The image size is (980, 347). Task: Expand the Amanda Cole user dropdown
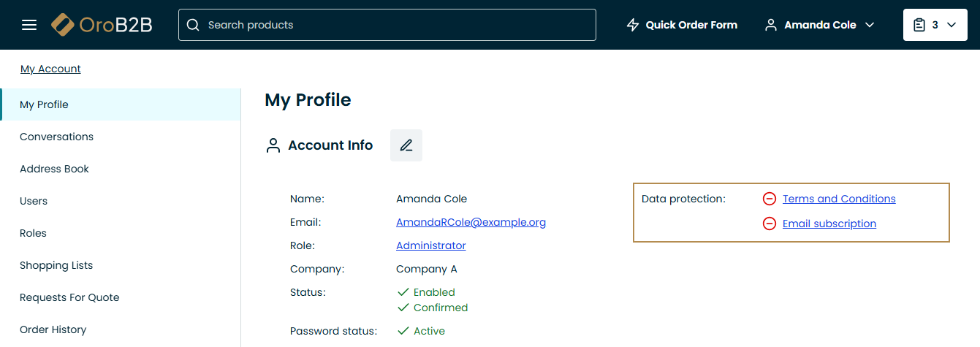(870, 25)
